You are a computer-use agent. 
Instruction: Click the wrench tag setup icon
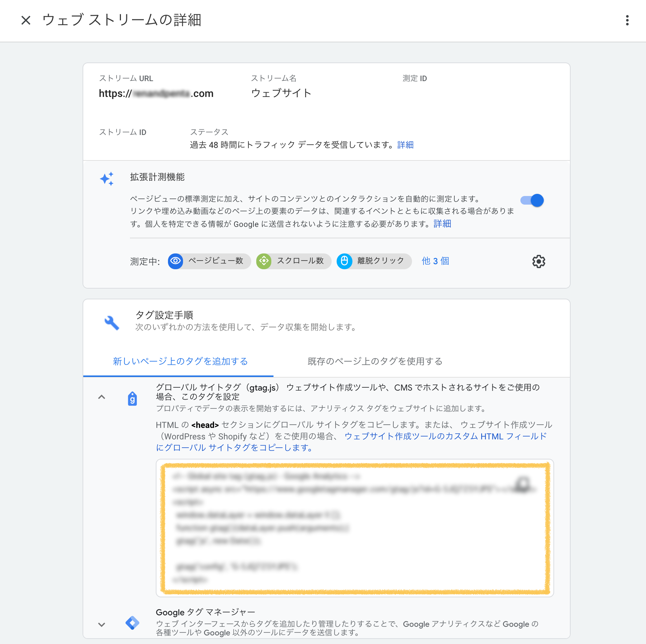pos(112,323)
